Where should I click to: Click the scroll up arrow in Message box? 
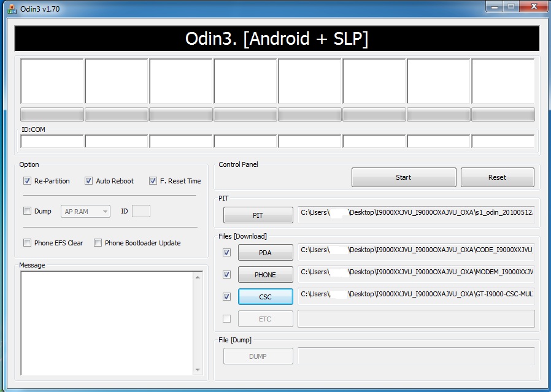198,277
